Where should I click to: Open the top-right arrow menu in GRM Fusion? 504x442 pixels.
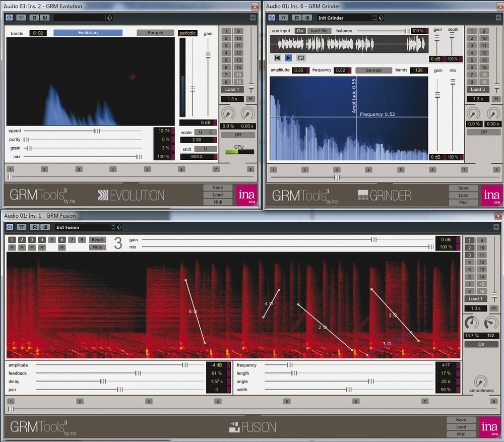[x=496, y=227]
